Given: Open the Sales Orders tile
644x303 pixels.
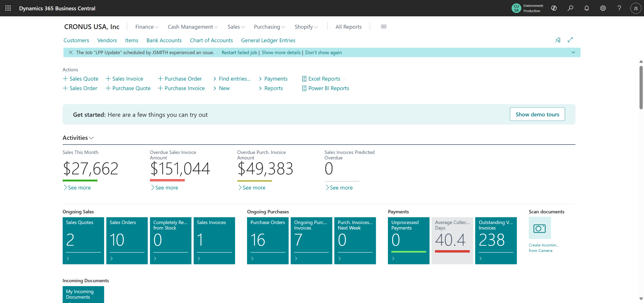Looking at the screenshot, I should tap(127, 240).
